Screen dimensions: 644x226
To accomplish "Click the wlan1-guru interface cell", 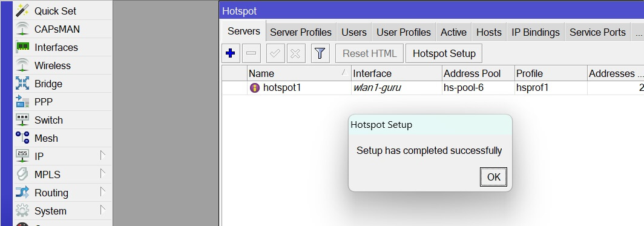I will (397, 88).
